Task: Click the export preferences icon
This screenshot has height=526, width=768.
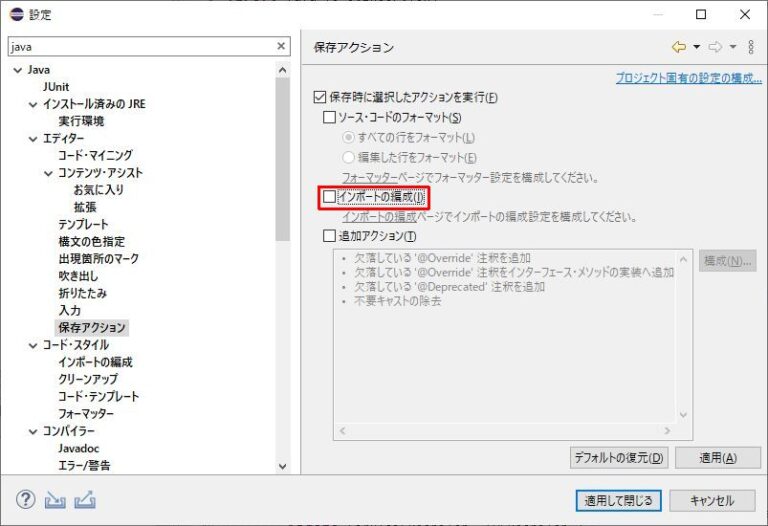Action: 85,500
